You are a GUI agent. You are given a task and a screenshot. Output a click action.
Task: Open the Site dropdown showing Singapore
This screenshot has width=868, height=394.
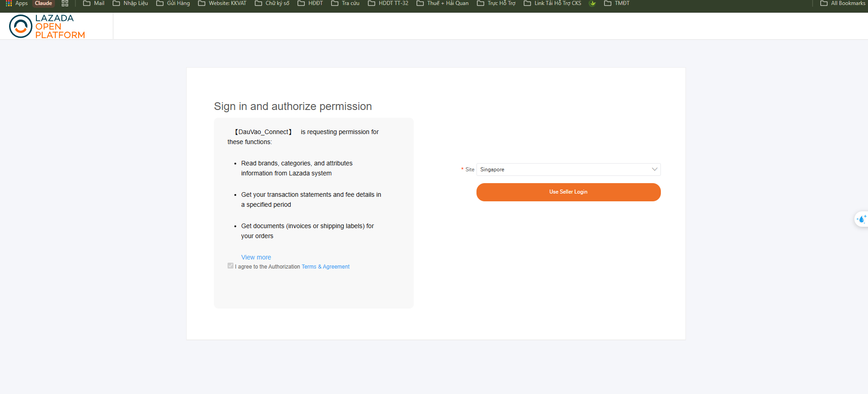pyautogui.click(x=568, y=170)
